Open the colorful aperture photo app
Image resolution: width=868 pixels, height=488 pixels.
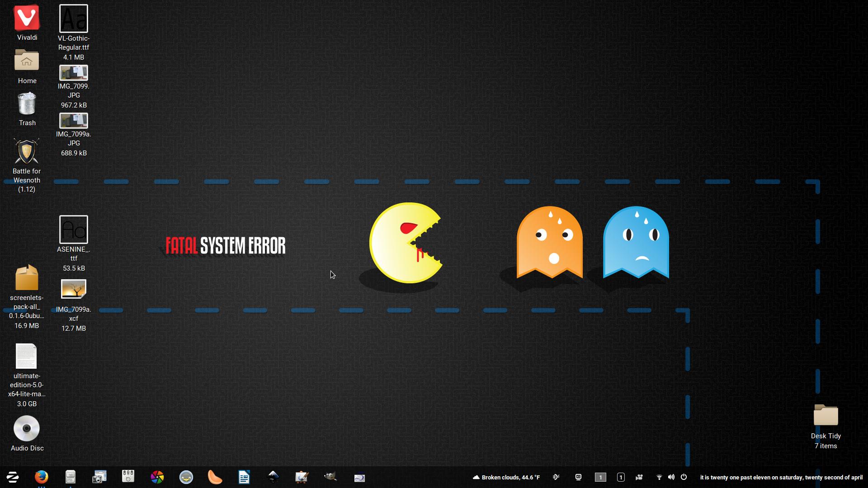coord(157,477)
